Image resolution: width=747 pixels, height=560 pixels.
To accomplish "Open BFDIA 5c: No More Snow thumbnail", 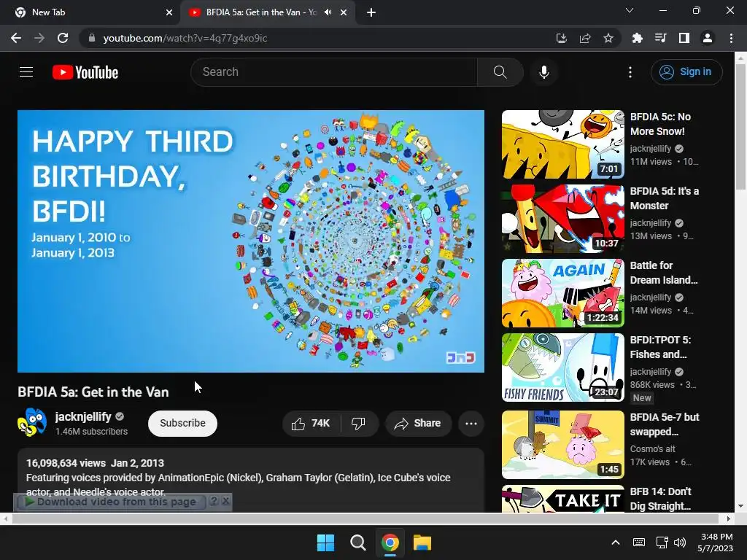I will tap(562, 144).
